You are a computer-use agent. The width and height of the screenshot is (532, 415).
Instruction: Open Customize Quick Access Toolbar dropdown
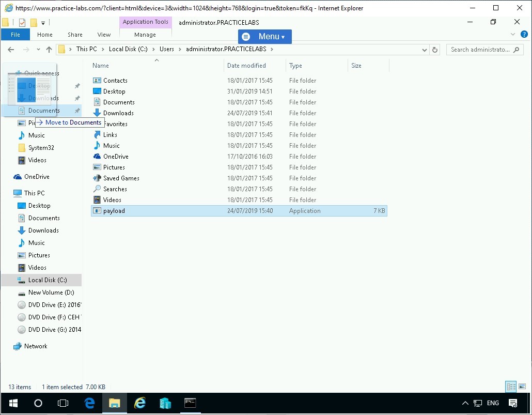pos(43,23)
